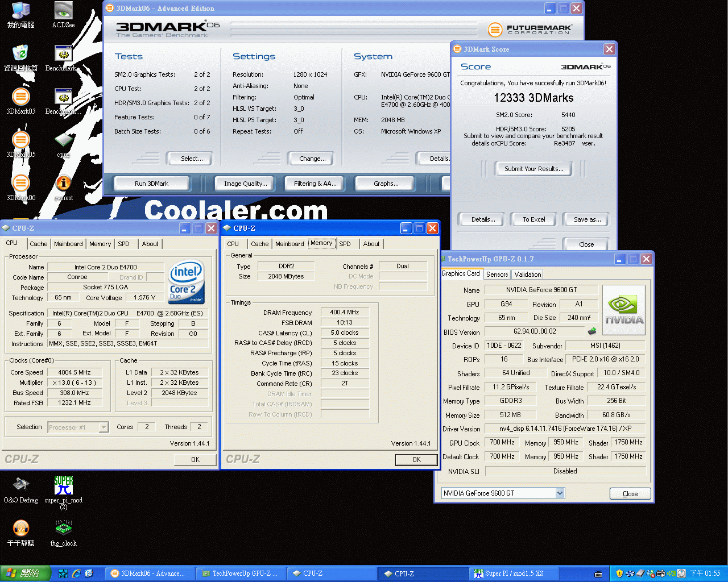Switch to the Mainboard tab in left CPU-Z window

coord(68,244)
